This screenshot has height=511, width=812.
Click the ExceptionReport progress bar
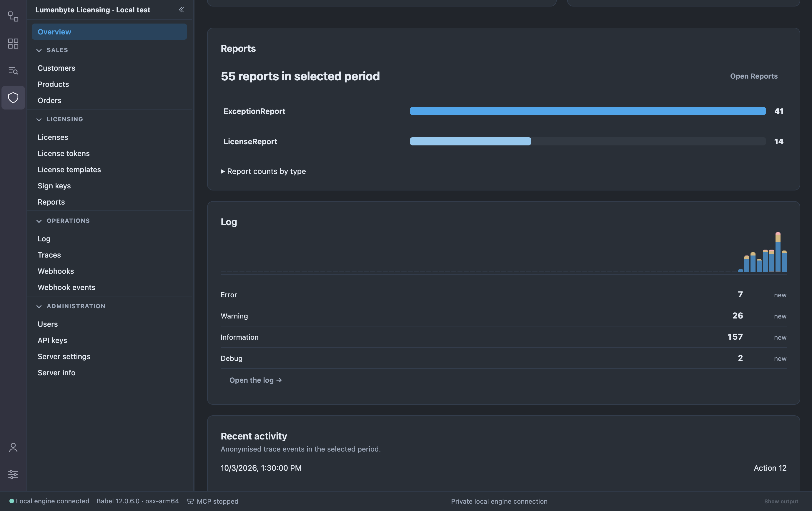coord(588,111)
